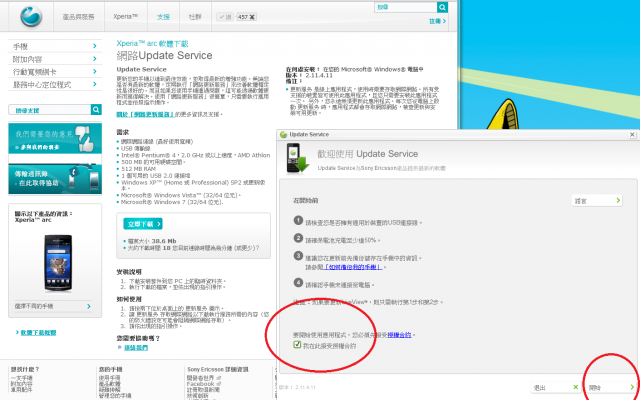Screen dimensions: 640x400
Task: Close the Update Service dialog
Action: click(x=632, y=134)
